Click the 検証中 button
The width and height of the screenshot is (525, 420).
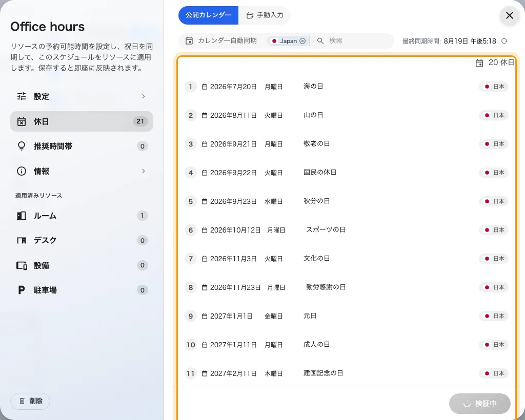[x=479, y=404]
